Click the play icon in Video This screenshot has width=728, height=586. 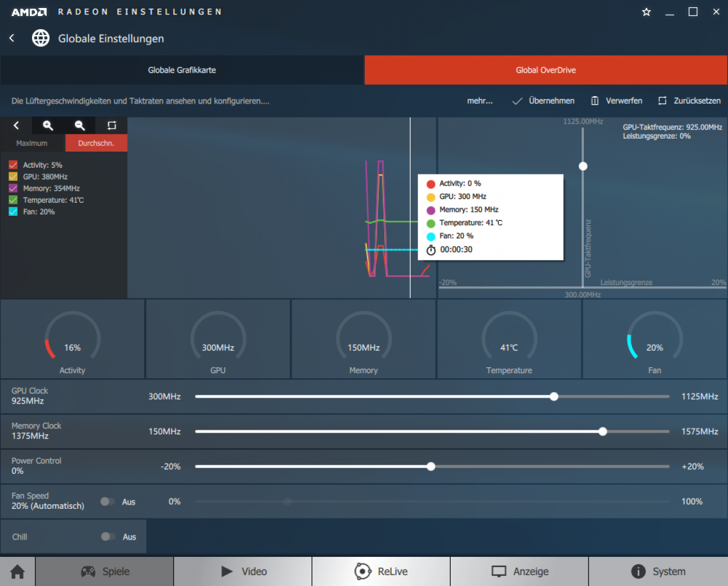point(227,571)
